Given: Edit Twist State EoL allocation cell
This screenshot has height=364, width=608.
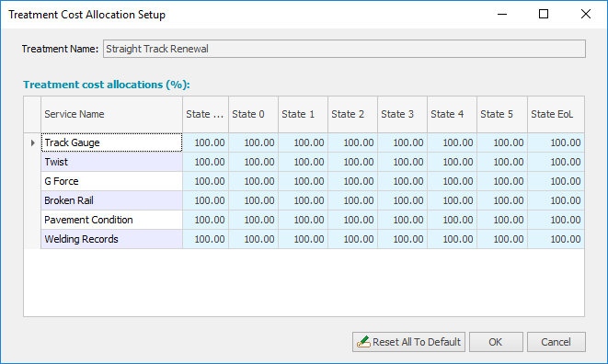Looking at the screenshot, I should pyautogui.click(x=556, y=162).
